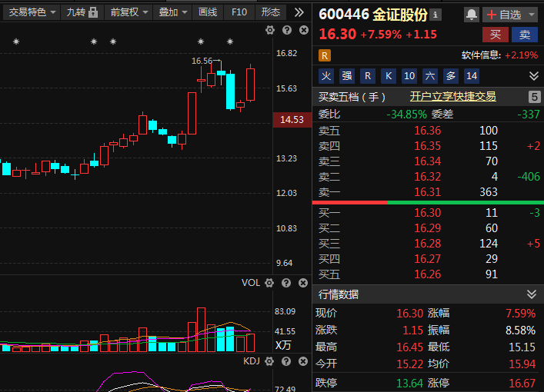544x392 pixels.
Task: Click the orange R badge icon
Action: point(325,55)
